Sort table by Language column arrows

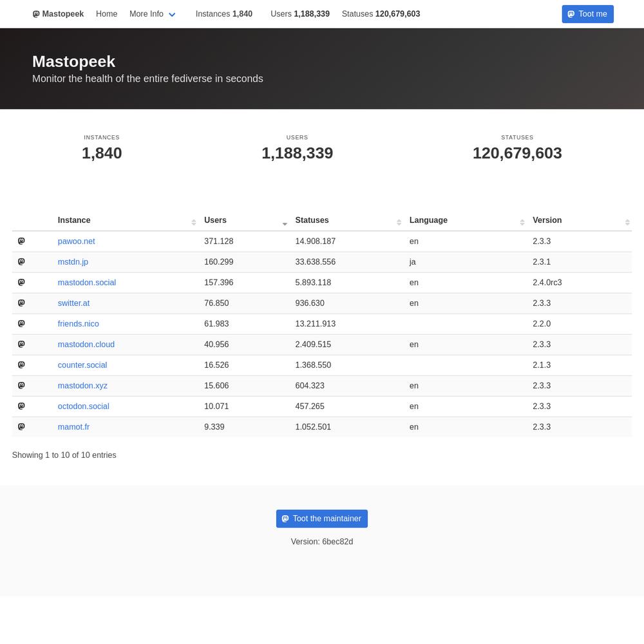coord(522,222)
